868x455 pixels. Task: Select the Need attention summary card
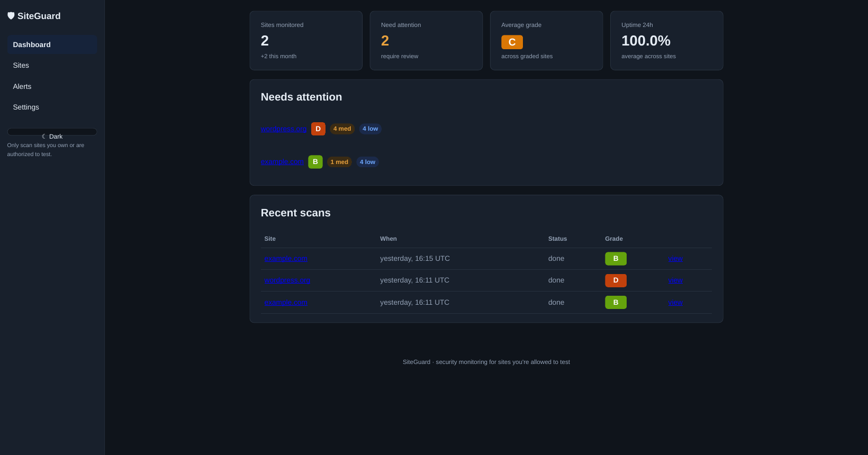click(426, 41)
